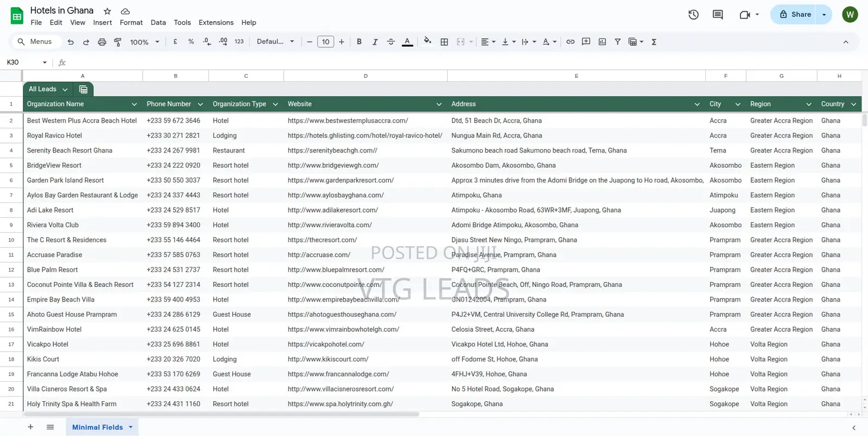Click the insert link icon

pyautogui.click(x=570, y=42)
